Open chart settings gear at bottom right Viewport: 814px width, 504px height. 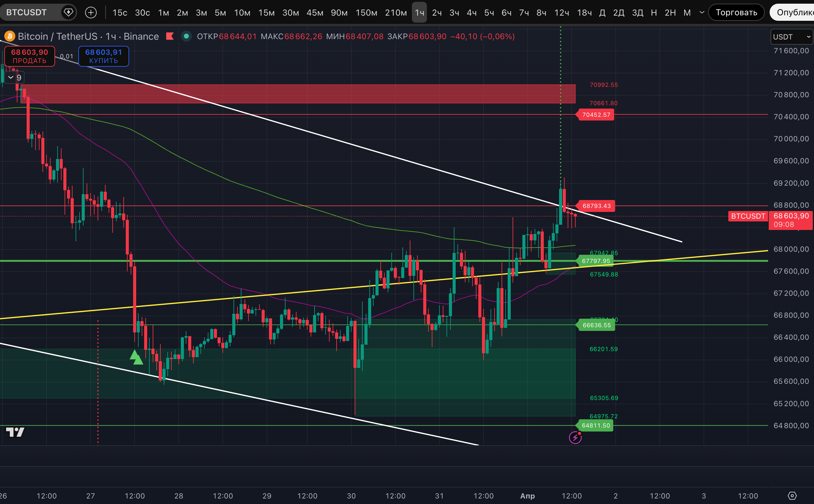(792, 496)
